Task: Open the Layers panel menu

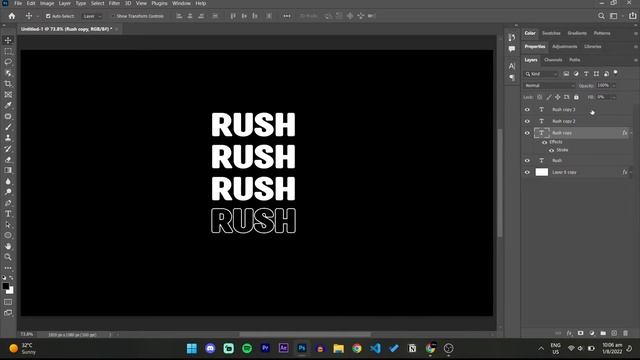Action: [x=636, y=60]
